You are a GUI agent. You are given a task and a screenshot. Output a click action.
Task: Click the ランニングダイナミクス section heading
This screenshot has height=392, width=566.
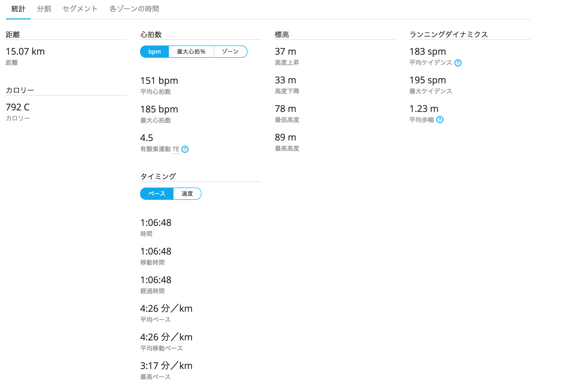pyautogui.click(x=449, y=34)
